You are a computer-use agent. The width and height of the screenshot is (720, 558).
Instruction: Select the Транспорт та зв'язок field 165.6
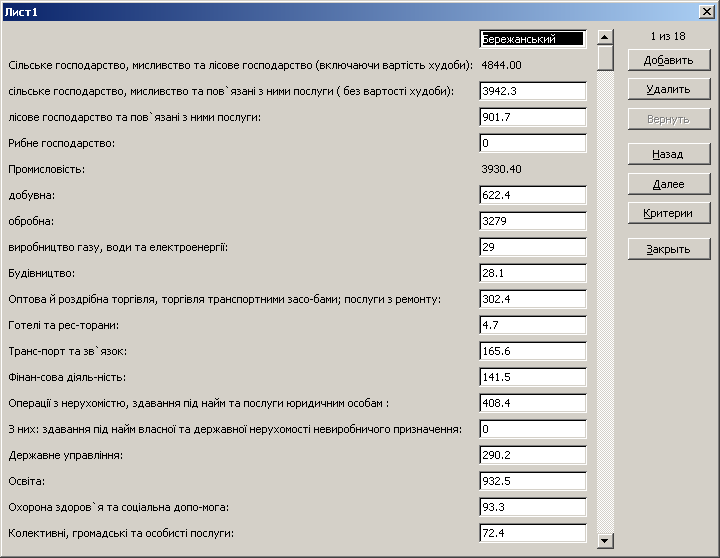tap(533, 351)
